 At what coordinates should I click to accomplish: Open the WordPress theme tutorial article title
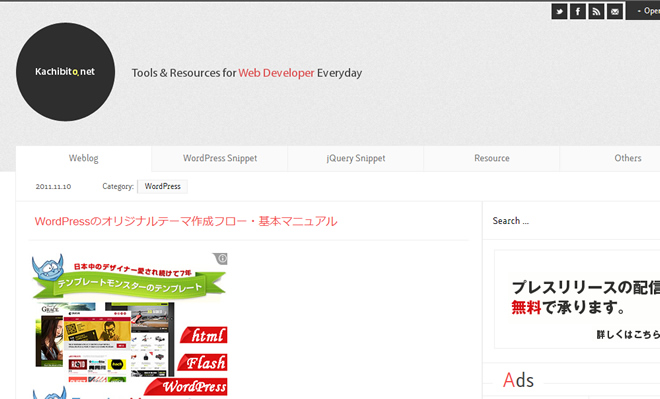click(x=186, y=221)
